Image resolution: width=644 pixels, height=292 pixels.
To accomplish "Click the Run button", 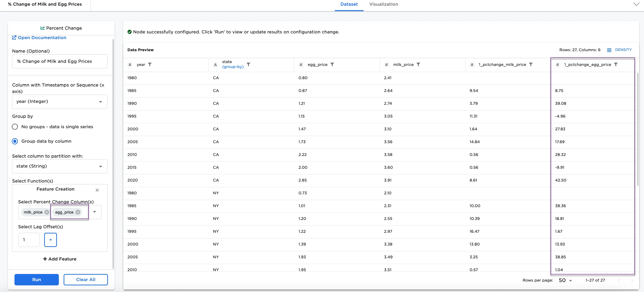I will tap(37, 279).
